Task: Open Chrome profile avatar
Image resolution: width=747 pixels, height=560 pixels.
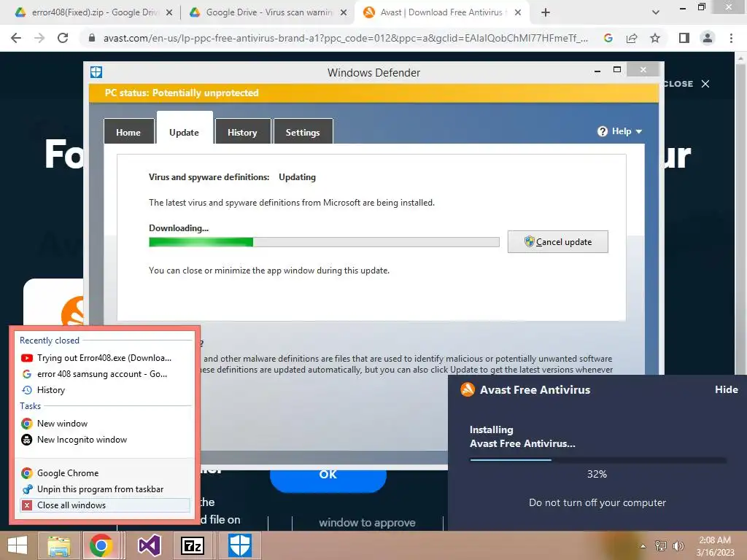Action: [708, 38]
